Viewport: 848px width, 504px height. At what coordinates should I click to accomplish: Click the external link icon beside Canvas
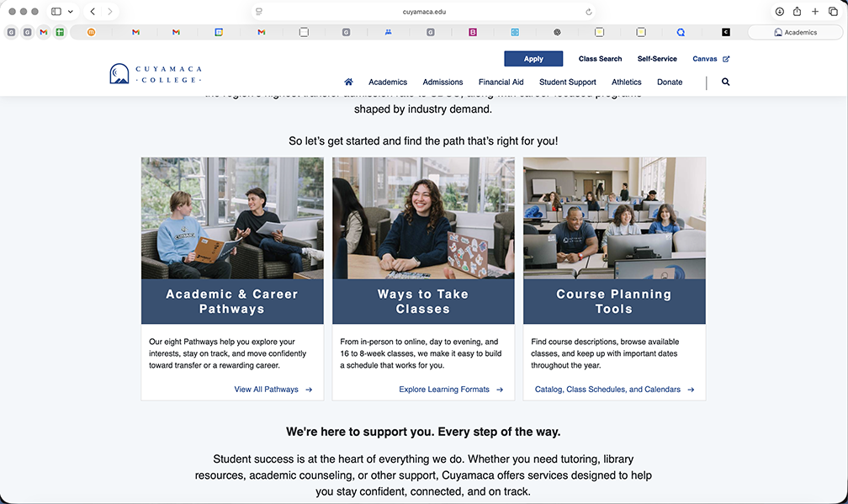(726, 59)
